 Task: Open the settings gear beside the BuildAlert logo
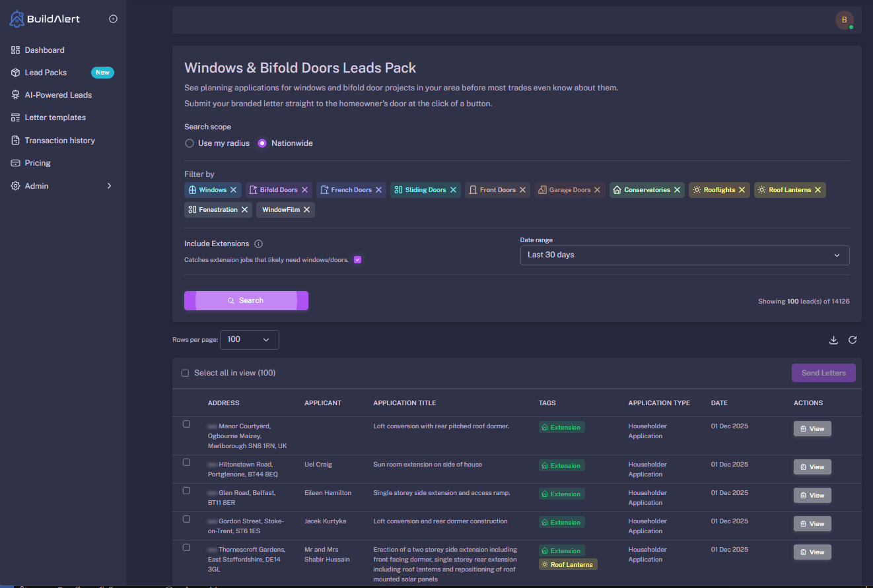[x=113, y=18]
